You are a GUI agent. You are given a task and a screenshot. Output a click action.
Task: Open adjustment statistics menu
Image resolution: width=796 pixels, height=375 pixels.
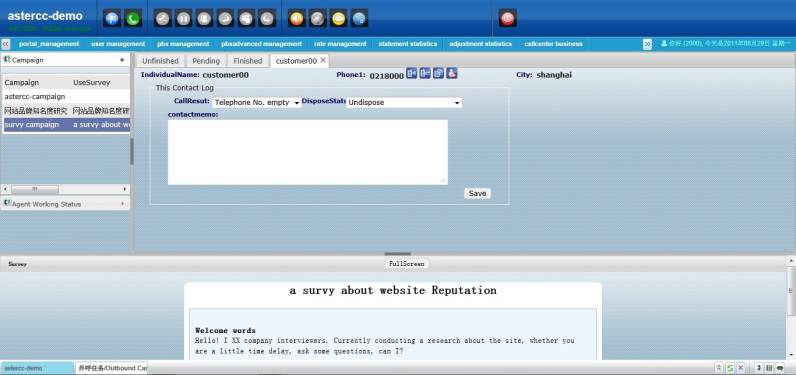481,44
